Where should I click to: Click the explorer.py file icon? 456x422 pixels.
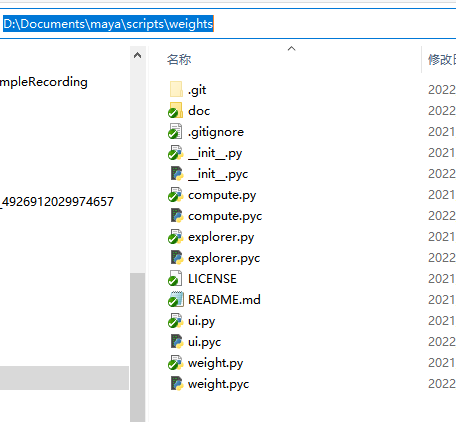[x=175, y=237]
